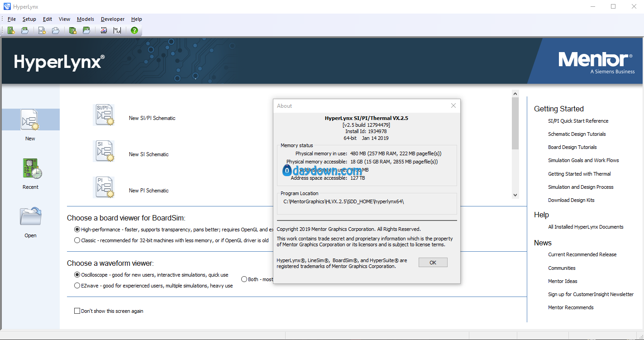
Task: Open the File menu
Action: (12, 19)
